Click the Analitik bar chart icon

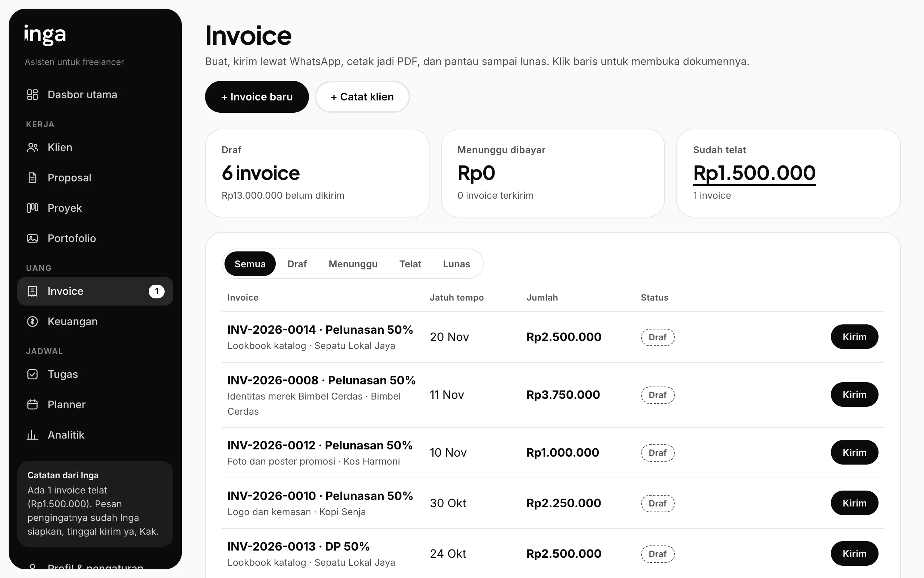coord(32,435)
